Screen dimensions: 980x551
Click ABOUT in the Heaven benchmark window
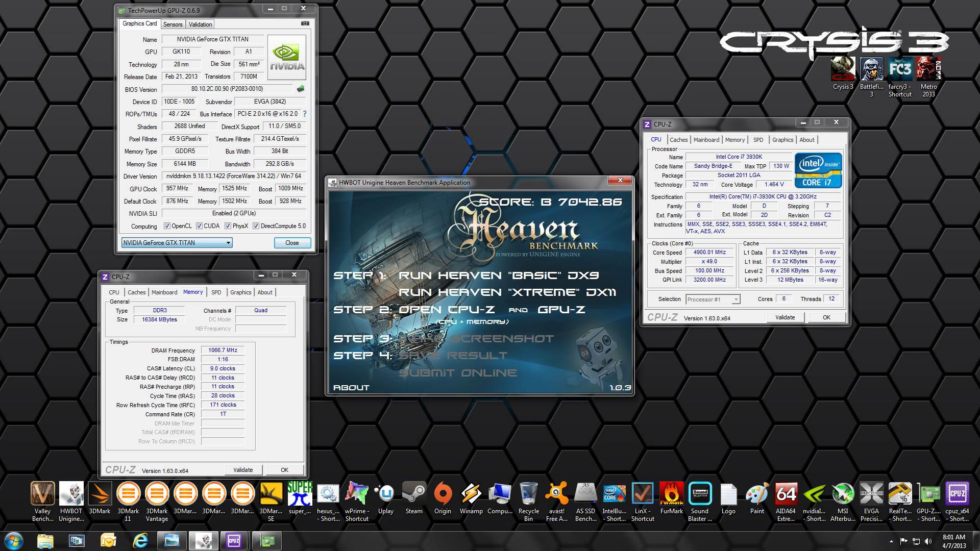(351, 388)
